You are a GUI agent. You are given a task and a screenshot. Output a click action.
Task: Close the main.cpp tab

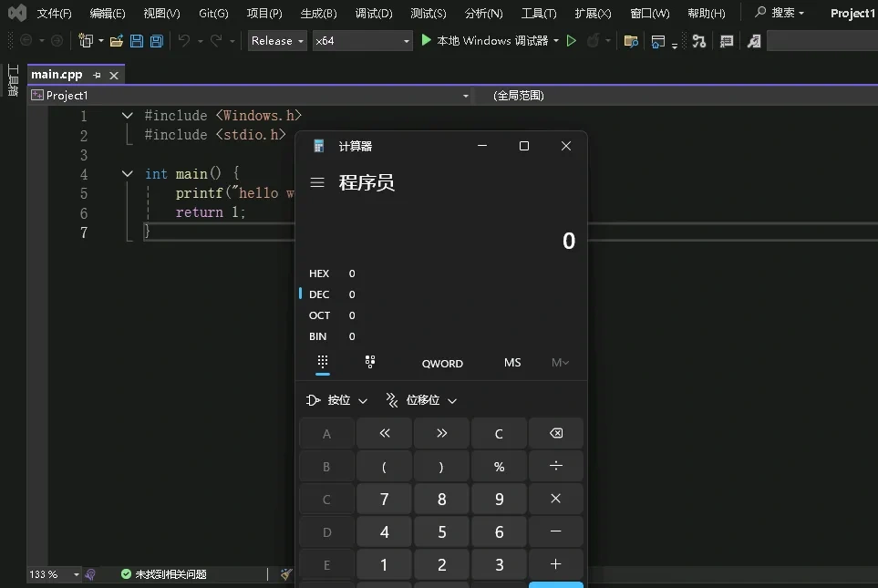tap(114, 75)
